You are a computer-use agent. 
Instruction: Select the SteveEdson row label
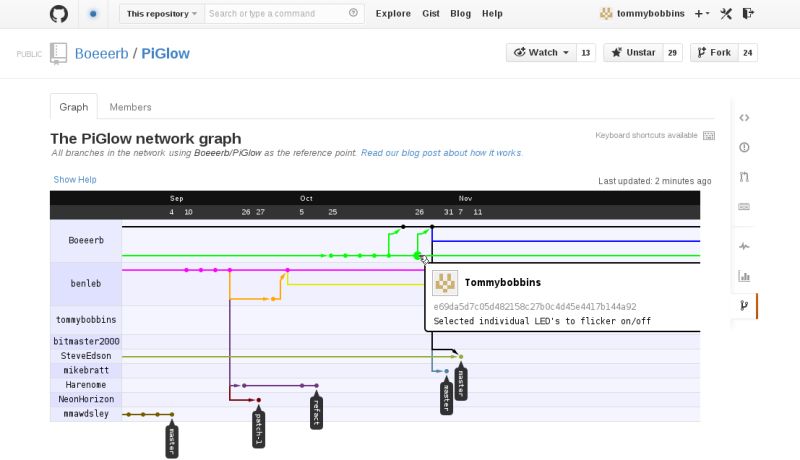(x=86, y=356)
